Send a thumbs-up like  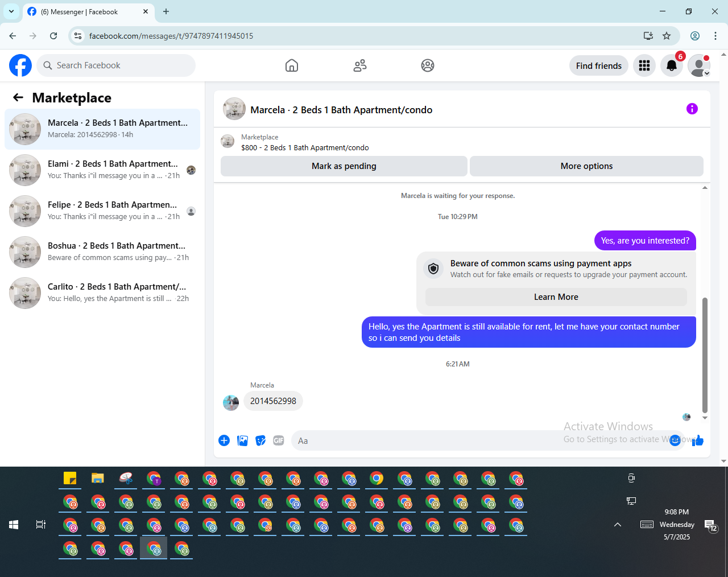pos(698,440)
